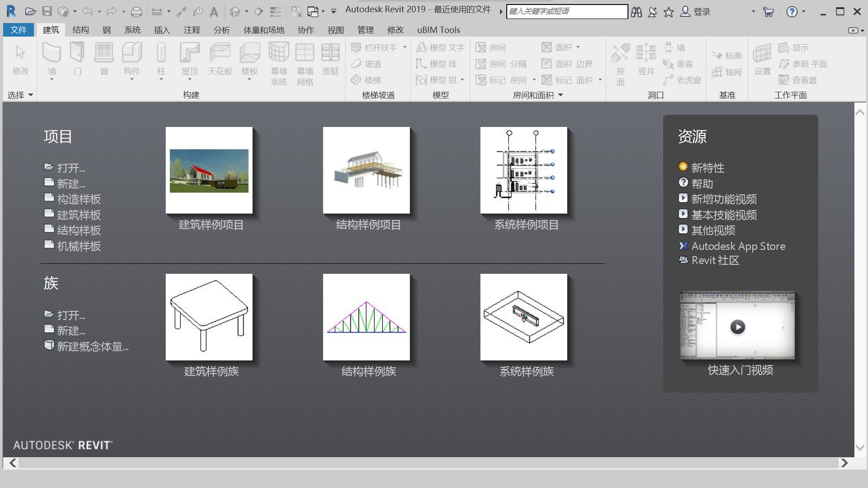Click the Shaft (竖井) opening icon
The height and width of the screenshot is (488, 868).
[646, 53]
